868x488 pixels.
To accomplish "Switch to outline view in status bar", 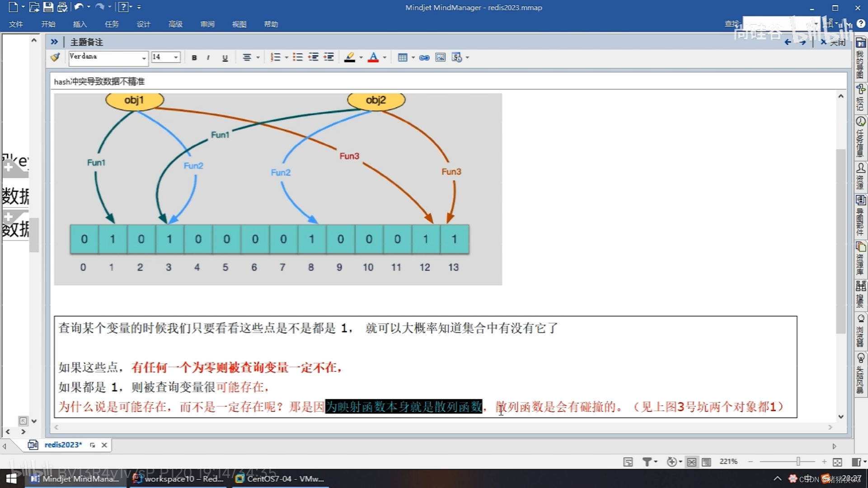I will tap(706, 462).
